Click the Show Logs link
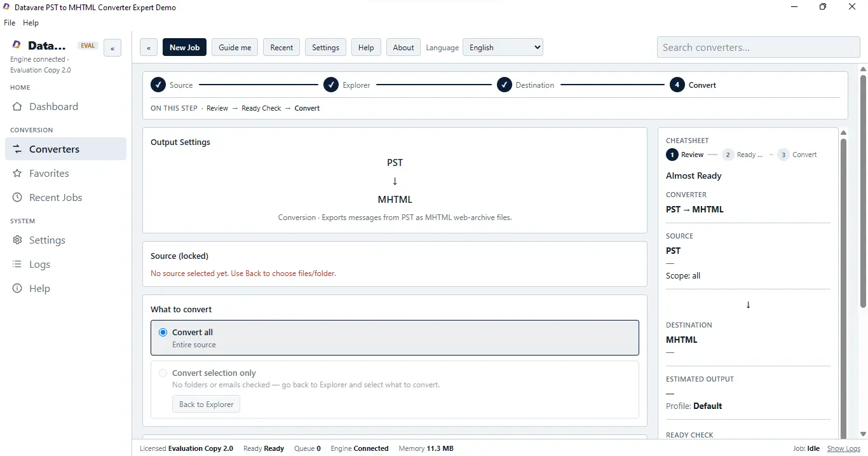Image resolution: width=868 pixels, height=456 pixels. [844, 448]
